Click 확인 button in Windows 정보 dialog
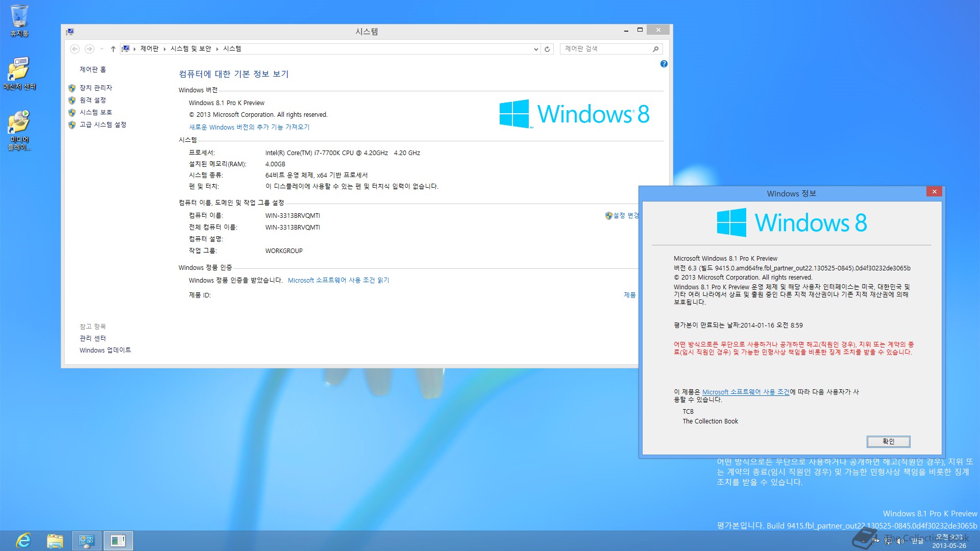 [x=888, y=441]
